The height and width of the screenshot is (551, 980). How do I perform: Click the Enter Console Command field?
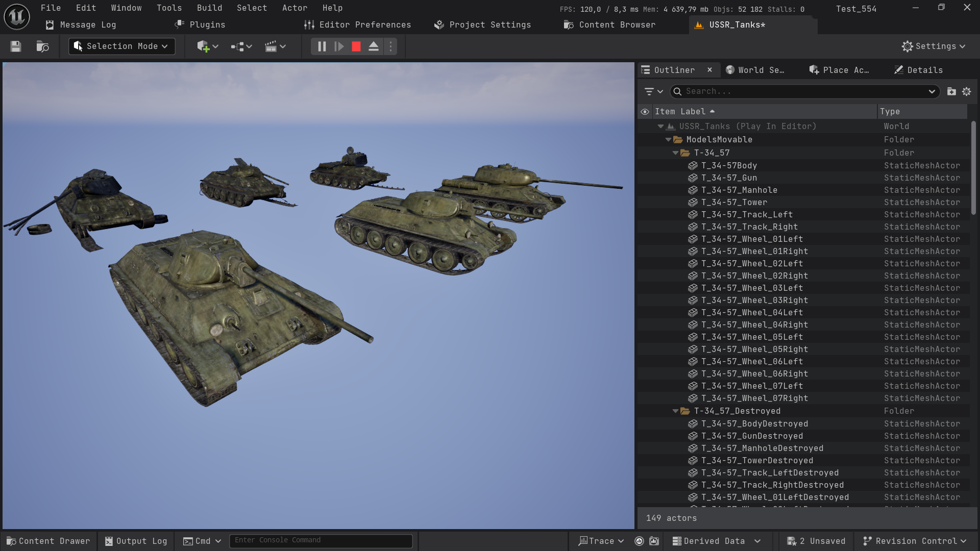tap(321, 540)
